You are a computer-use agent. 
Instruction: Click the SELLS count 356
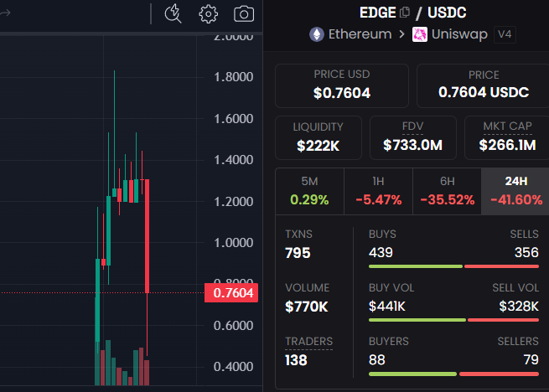526,252
